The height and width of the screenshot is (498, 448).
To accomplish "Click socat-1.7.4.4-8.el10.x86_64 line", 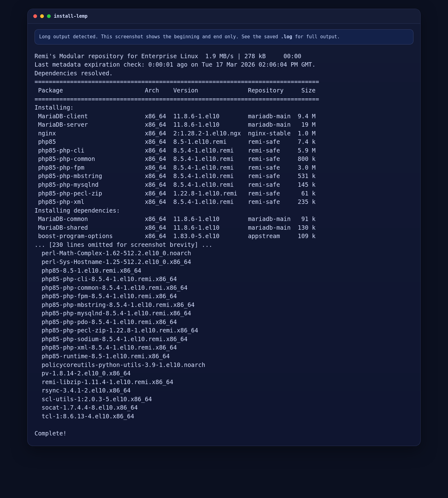I will point(90,408).
